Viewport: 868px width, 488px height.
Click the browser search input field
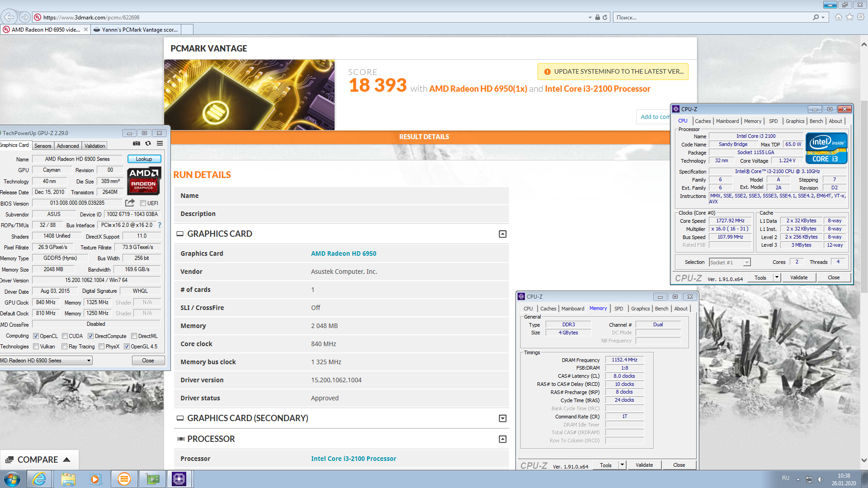[x=712, y=17]
